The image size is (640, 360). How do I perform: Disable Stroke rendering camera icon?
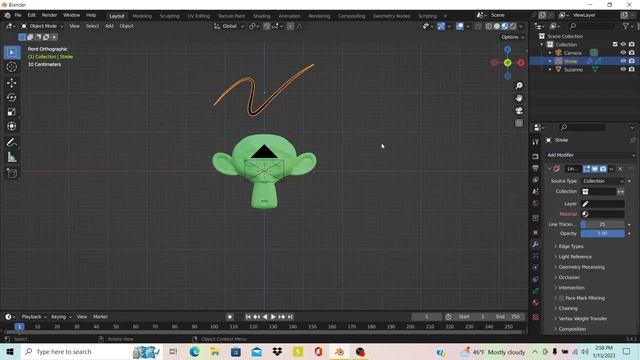(x=631, y=61)
